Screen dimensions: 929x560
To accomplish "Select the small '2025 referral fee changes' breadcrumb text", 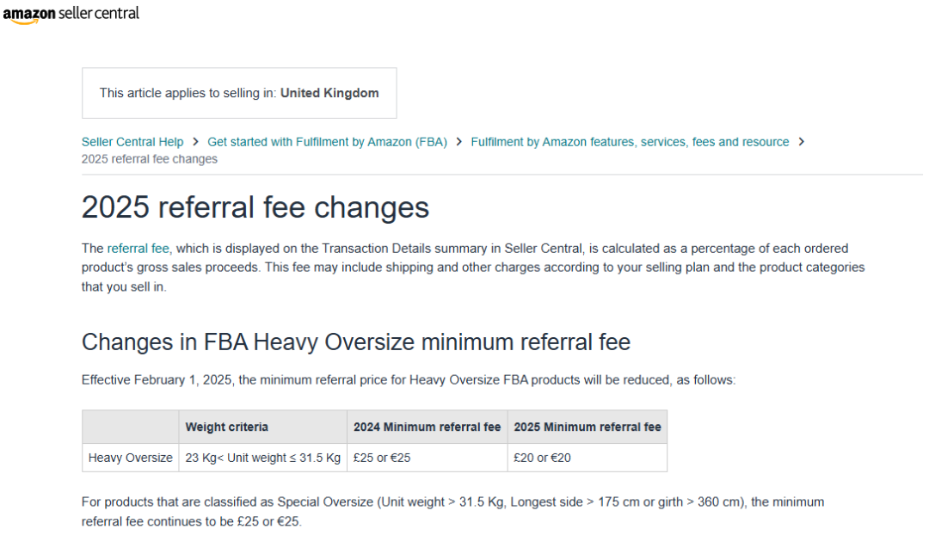I will pyautogui.click(x=150, y=159).
